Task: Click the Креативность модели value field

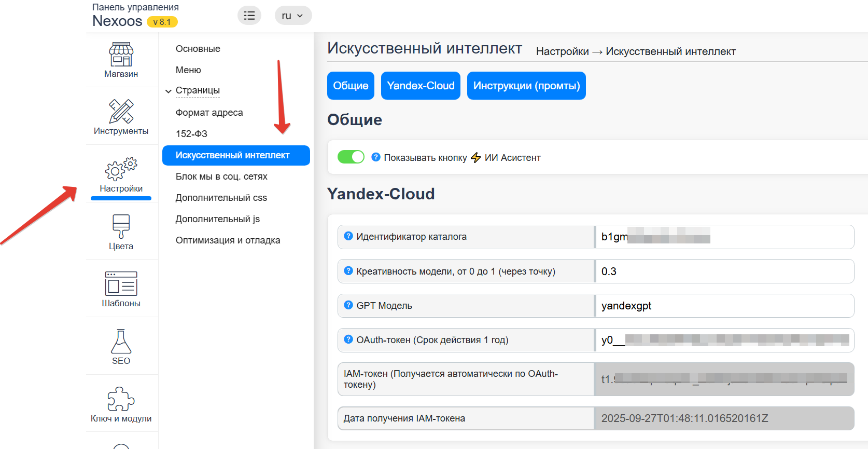Action: point(724,271)
